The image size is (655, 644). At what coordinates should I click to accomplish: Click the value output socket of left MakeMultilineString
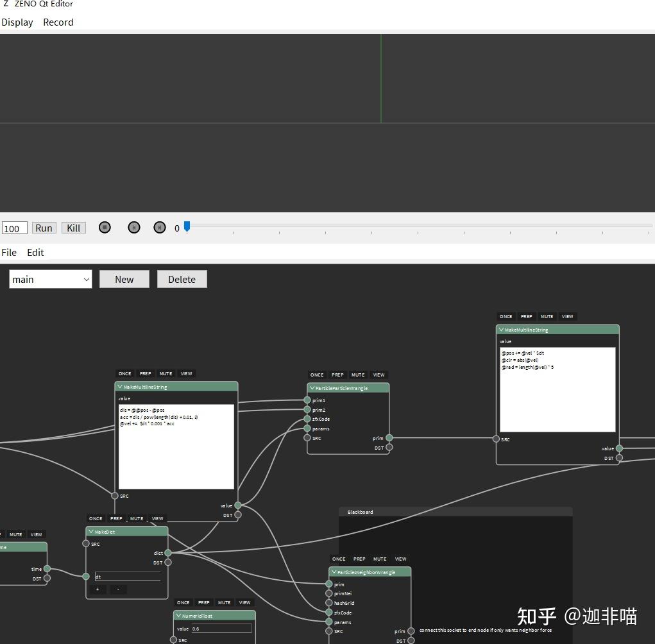pyautogui.click(x=238, y=505)
